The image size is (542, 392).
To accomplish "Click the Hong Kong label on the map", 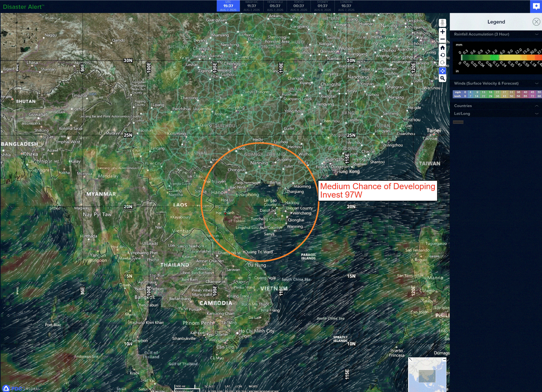I will coord(348,171).
